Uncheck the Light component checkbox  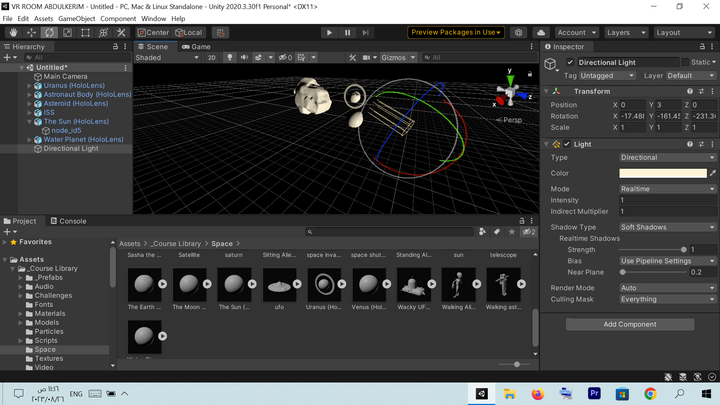[567, 144]
